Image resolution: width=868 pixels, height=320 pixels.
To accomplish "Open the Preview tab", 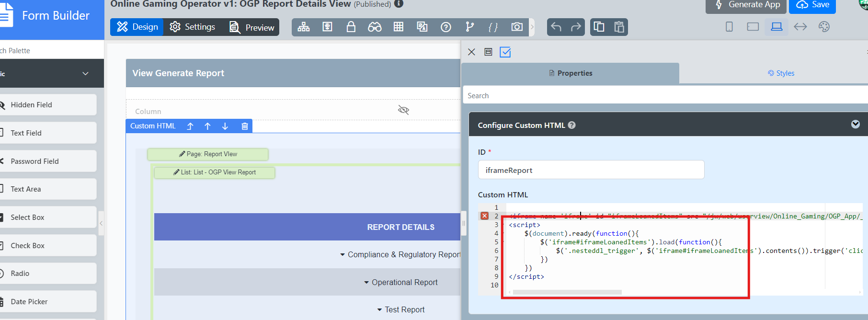I will (252, 27).
